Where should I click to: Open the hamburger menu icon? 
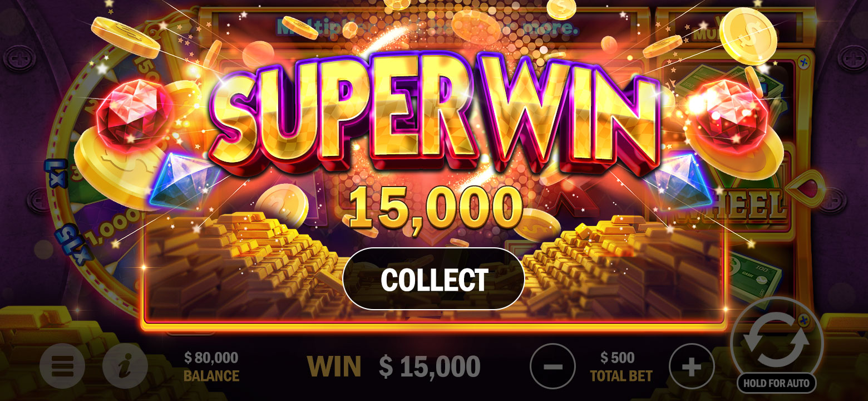click(x=62, y=366)
